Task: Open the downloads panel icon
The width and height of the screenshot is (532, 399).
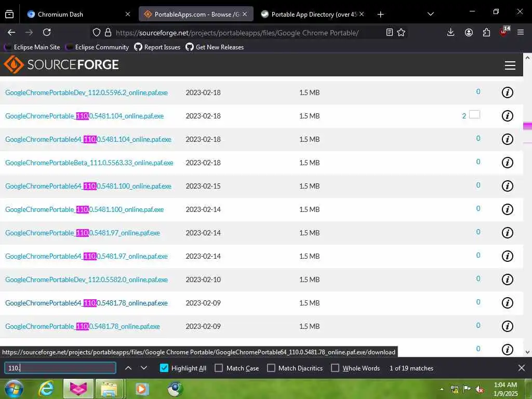Action: pos(450,32)
